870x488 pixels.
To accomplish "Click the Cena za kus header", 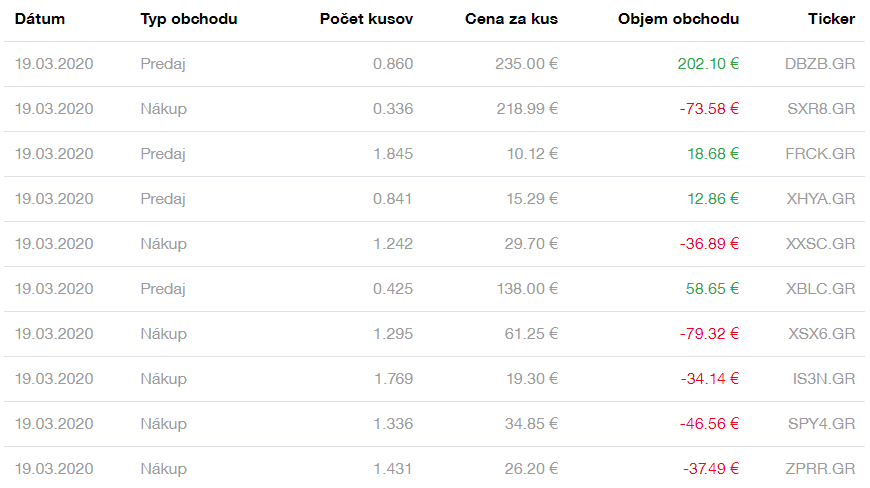I will [512, 19].
